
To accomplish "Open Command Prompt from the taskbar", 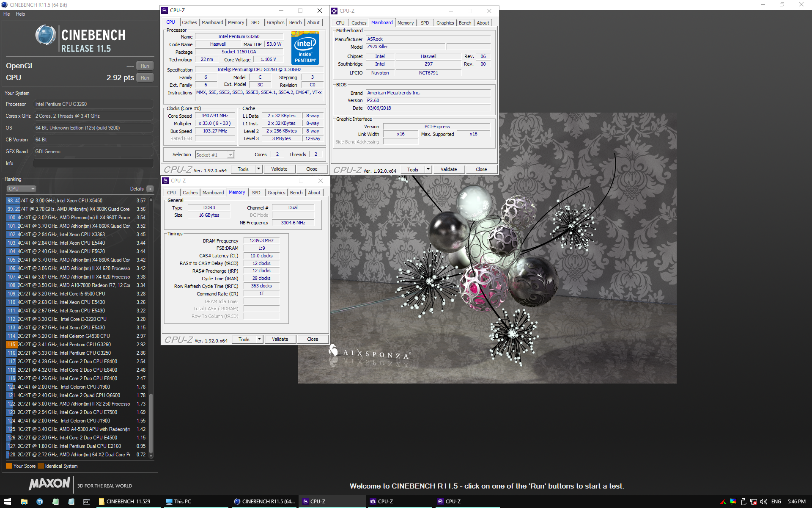I will pos(87,502).
